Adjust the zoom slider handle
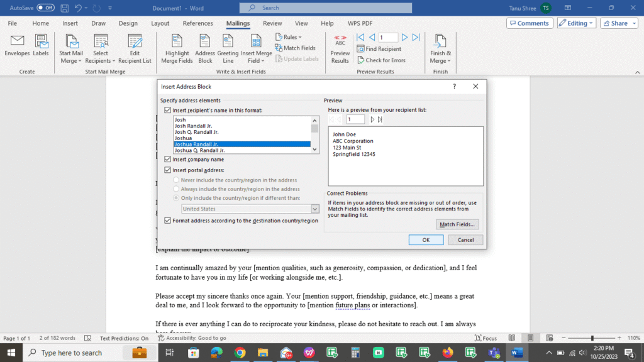The width and height of the screenshot is (644, 362). [592, 337]
